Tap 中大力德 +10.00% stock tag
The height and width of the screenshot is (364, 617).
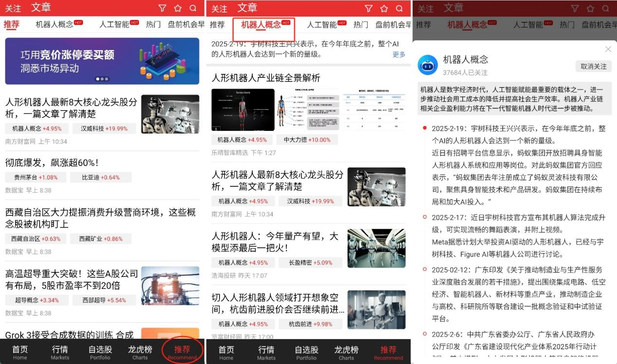(x=307, y=140)
